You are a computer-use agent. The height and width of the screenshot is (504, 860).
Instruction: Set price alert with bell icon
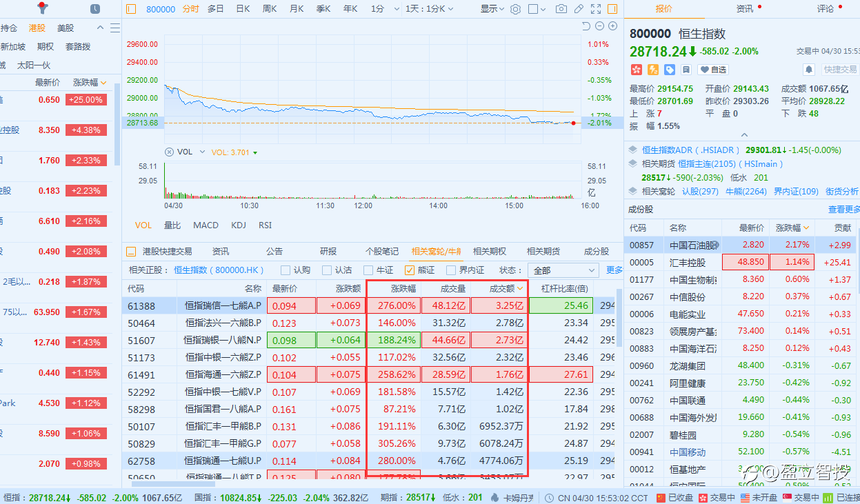click(809, 70)
